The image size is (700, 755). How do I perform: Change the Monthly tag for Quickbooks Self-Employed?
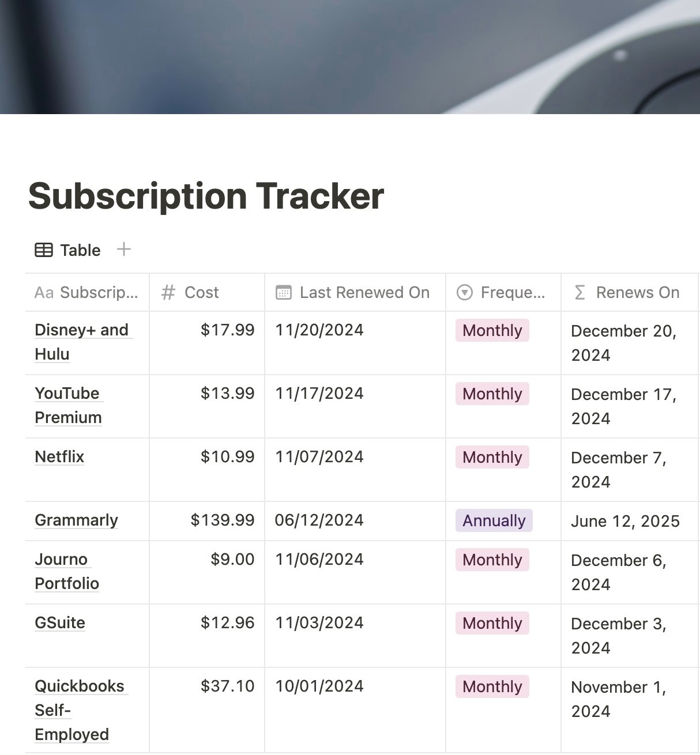click(492, 686)
